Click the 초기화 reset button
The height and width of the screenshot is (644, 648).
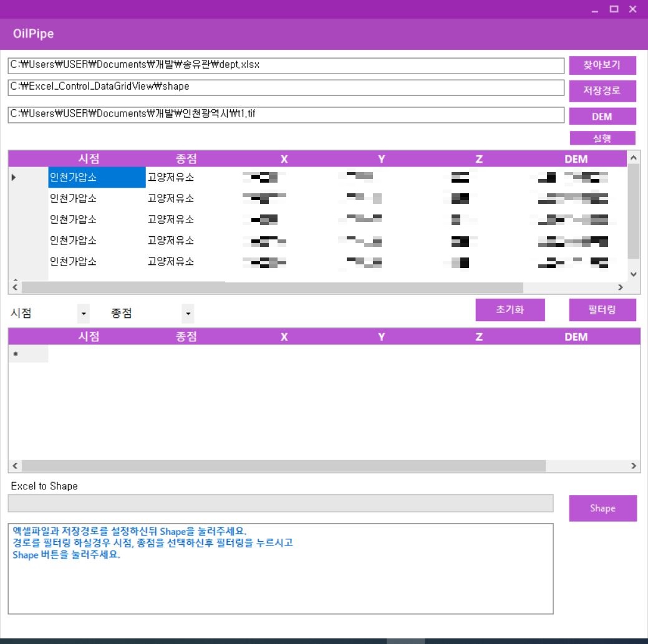[x=511, y=310]
